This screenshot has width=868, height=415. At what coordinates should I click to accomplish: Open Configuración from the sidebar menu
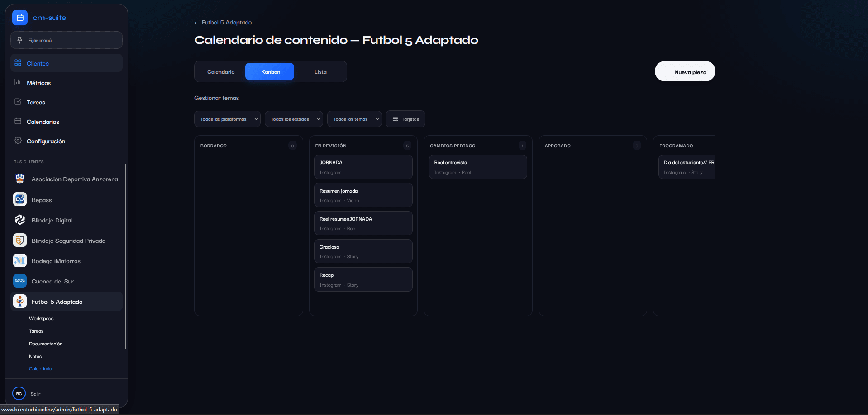(x=67, y=141)
